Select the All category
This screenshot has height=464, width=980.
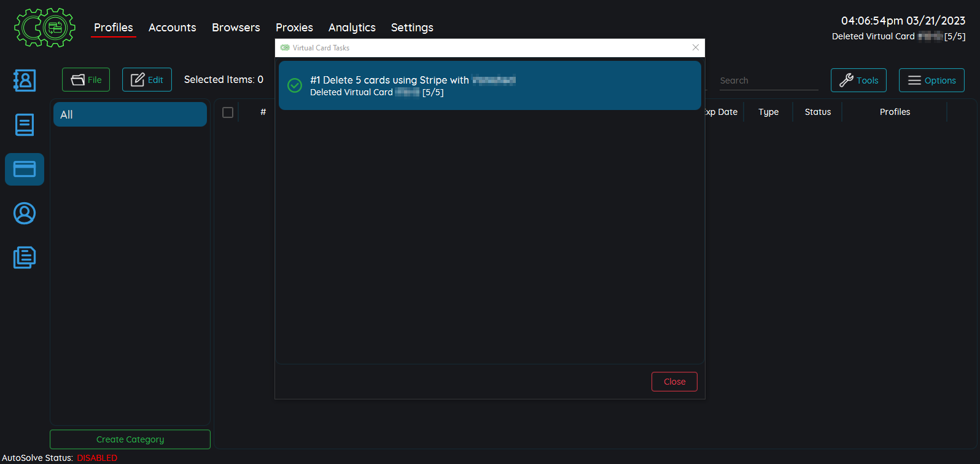[x=130, y=114]
